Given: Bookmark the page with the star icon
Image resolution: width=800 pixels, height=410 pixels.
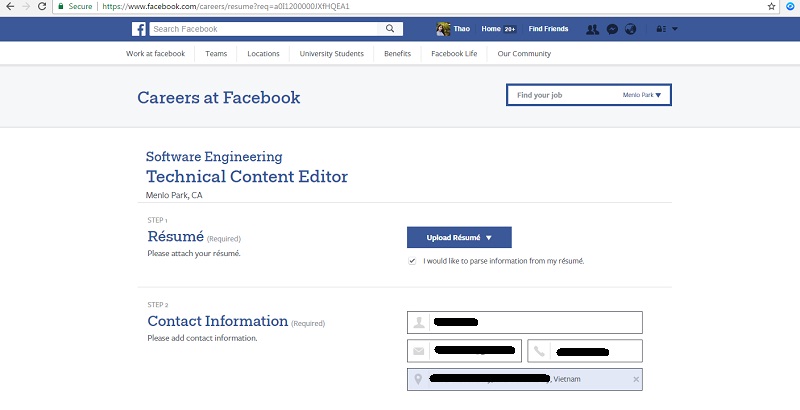Looking at the screenshot, I should [771, 7].
